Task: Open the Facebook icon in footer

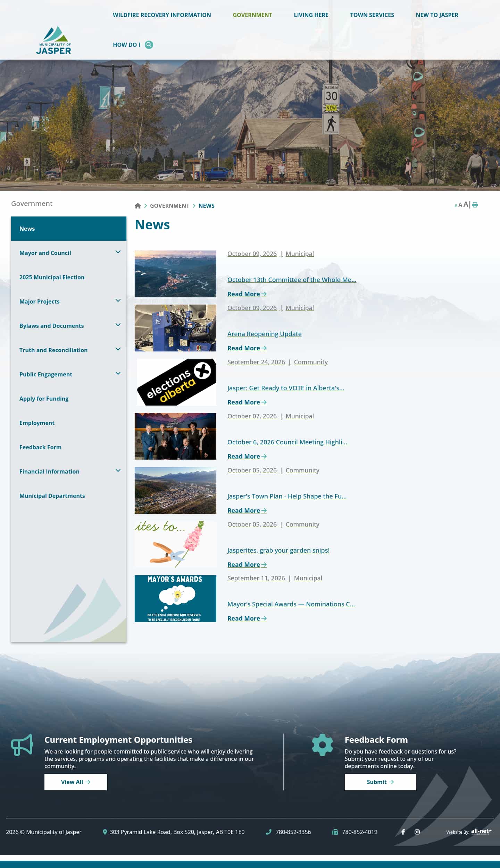Action: pyautogui.click(x=403, y=832)
